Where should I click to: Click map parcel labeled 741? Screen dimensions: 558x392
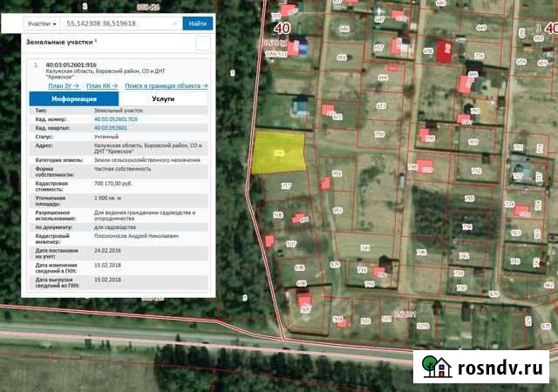click(364, 248)
